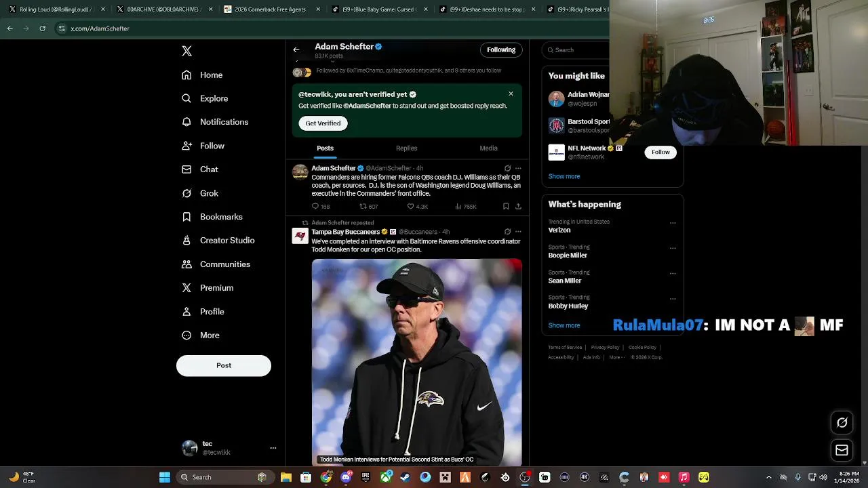The width and height of the screenshot is (868, 488).
Task: Close the Rolling Loud tab
Action: 103,9
